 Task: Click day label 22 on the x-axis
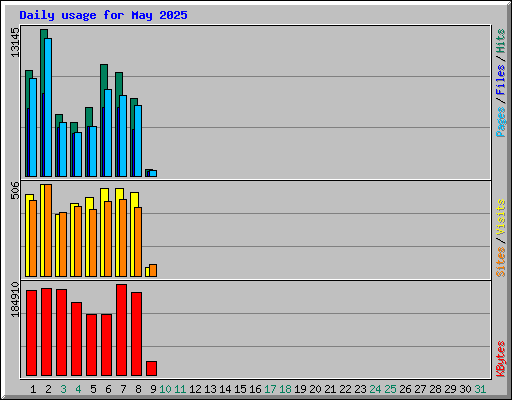345,389
